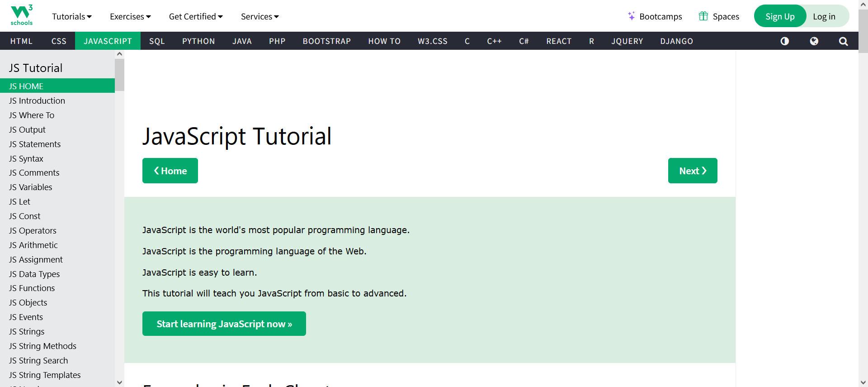Open the DJANGO navbar tab
The height and width of the screenshot is (387, 868).
(x=676, y=41)
